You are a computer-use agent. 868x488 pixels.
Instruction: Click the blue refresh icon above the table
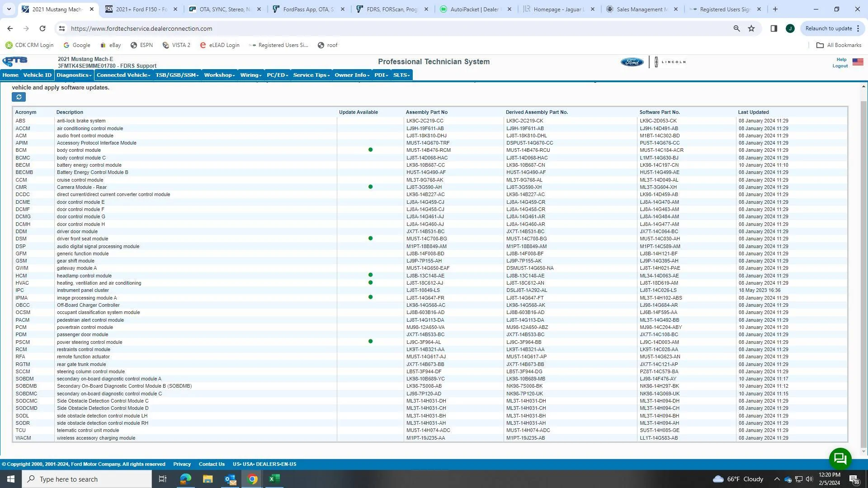point(19,97)
